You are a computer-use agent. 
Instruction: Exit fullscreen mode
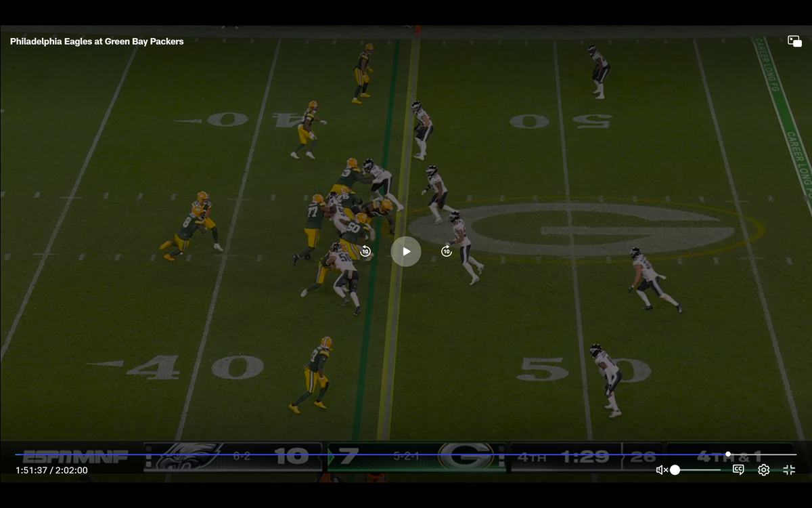[x=789, y=469]
